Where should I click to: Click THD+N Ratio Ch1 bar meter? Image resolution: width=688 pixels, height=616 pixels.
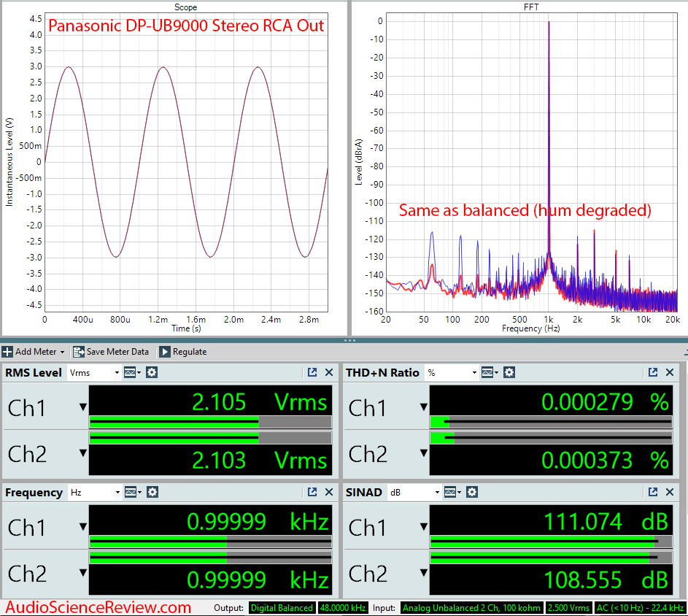[551, 423]
